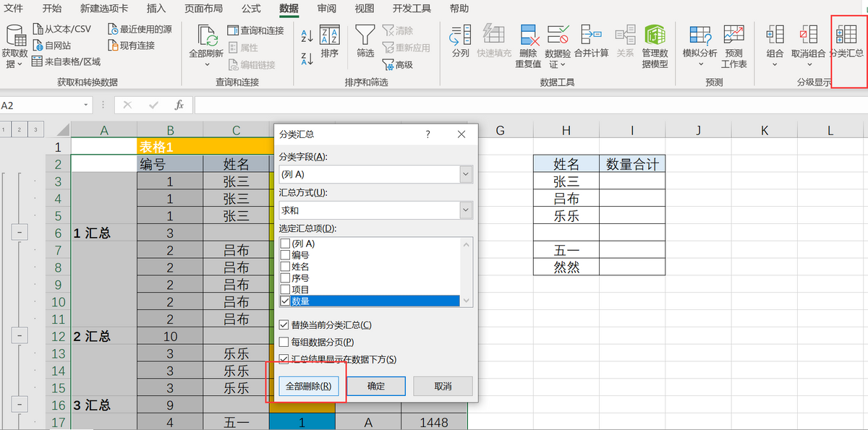Viewport: 868px width, 430px height.
Task: Collapse the 1 汇总 outline group
Action: 20,232
